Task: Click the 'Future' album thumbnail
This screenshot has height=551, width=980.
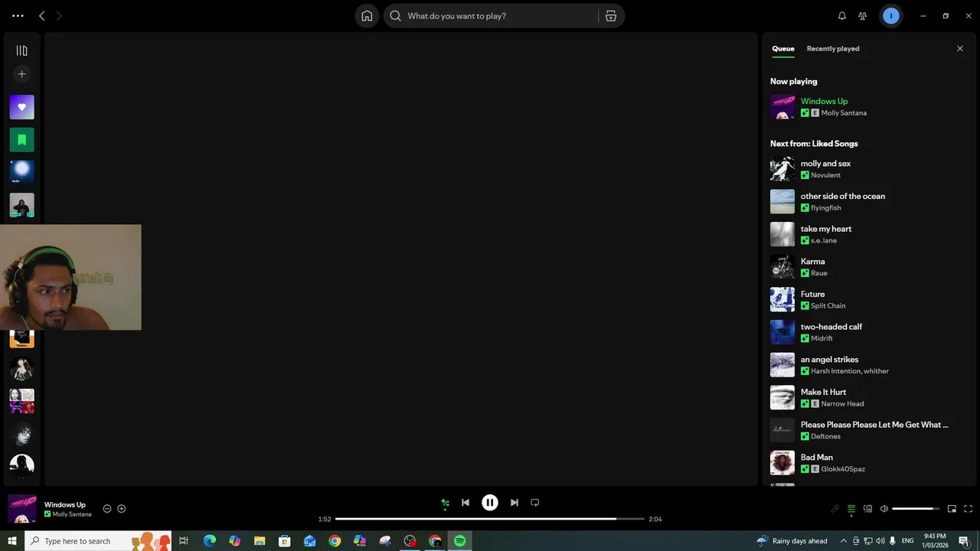Action: tap(782, 299)
